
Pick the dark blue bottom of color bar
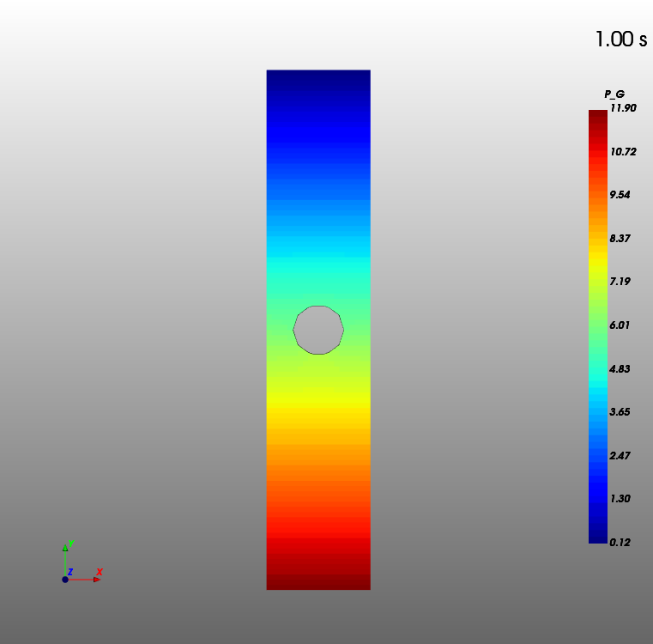coord(597,537)
